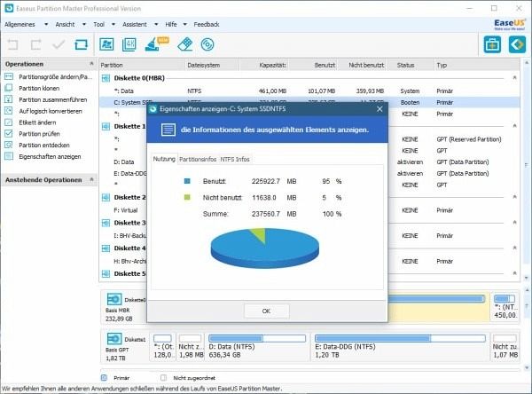The height and width of the screenshot is (394, 532).
Task: Click the Feedback link in menu bar
Action: coord(207,24)
